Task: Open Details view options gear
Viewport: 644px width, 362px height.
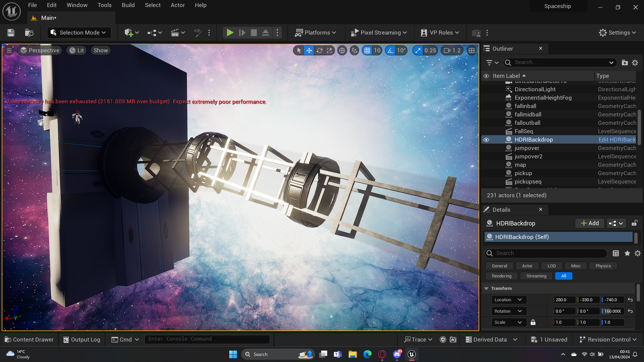Action: coord(638,253)
